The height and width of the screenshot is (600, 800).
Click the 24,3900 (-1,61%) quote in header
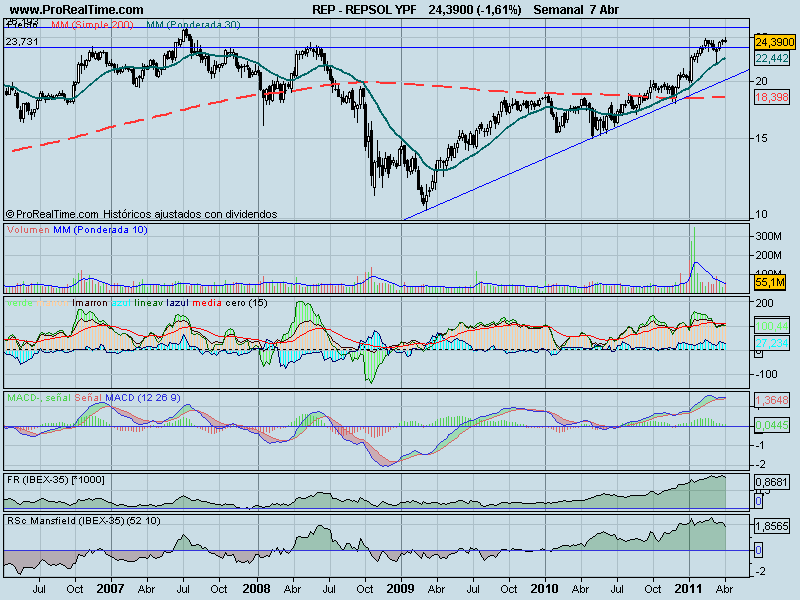coord(475,10)
